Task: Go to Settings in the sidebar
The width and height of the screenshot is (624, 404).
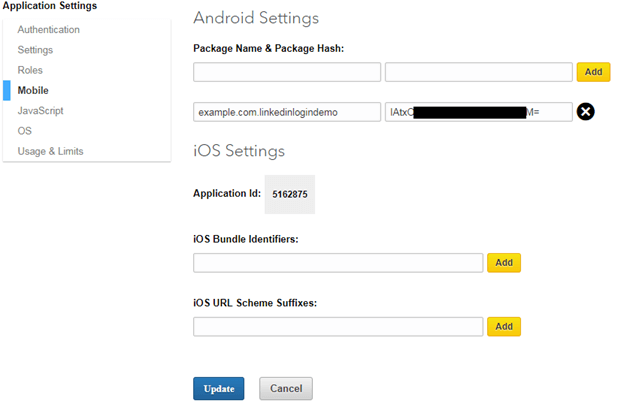Action: pos(35,50)
